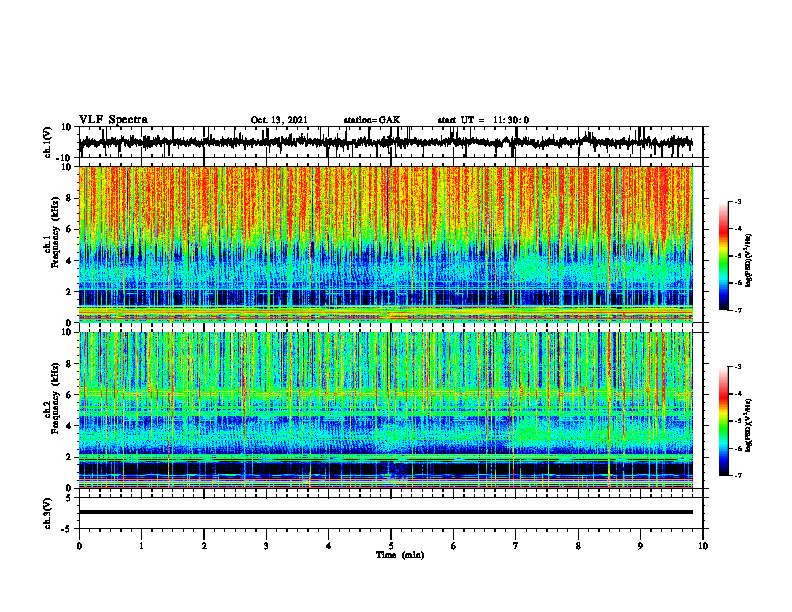Click the ch.3 flat black trace line
The width and height of the screenshot is (792, 612).
pos(386,512)
